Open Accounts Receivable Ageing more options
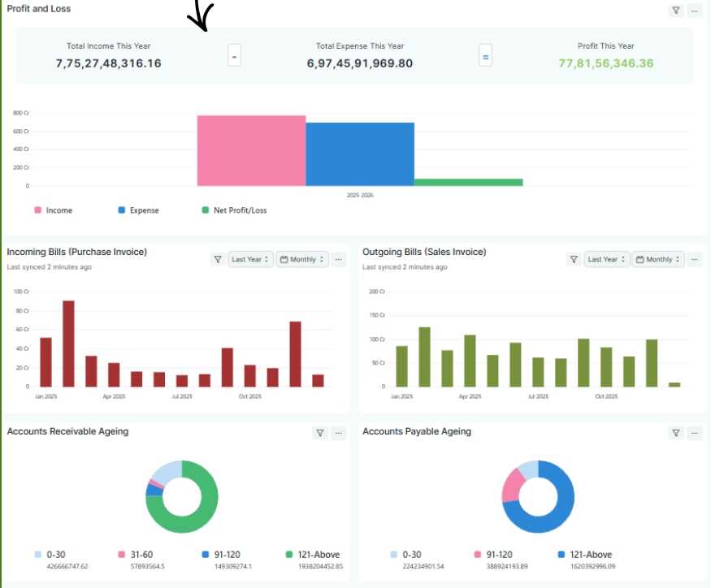Screen dimensions: 711x588 pos(338,433)
